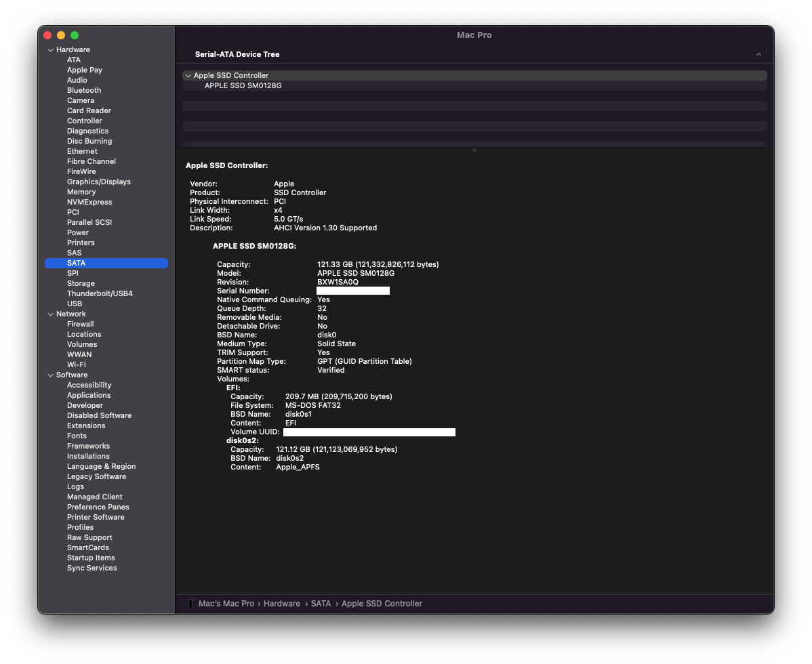Open Fonts under Software
This screenshot has width=812, height=664.
(x=77, y=436)
